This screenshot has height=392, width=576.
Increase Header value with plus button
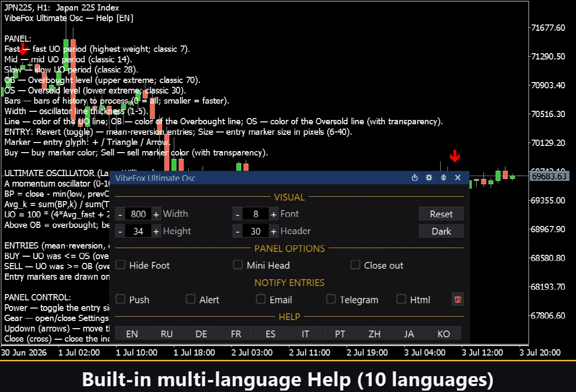click(x=274, y=231)
